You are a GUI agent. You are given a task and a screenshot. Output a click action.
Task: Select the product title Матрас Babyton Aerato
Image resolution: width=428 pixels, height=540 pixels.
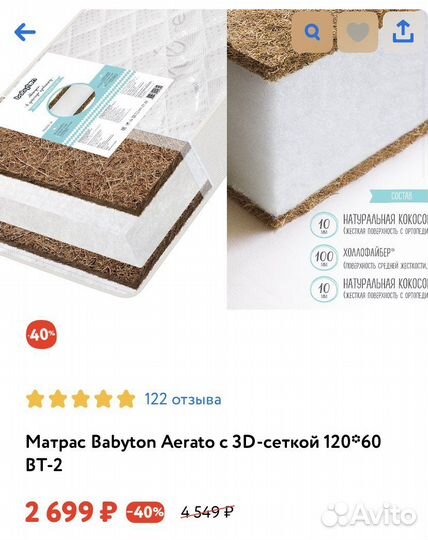203,454
